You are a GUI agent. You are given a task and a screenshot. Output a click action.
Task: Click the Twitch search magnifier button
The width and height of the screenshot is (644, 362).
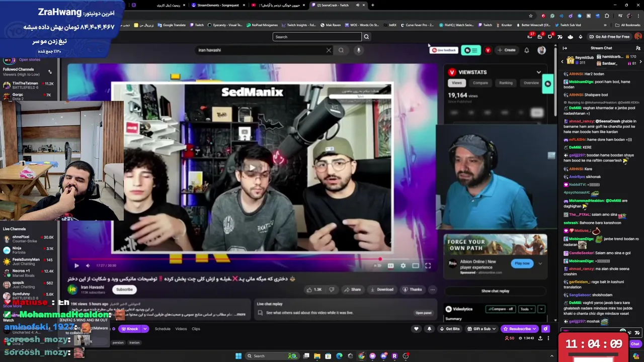coord(366,37)
